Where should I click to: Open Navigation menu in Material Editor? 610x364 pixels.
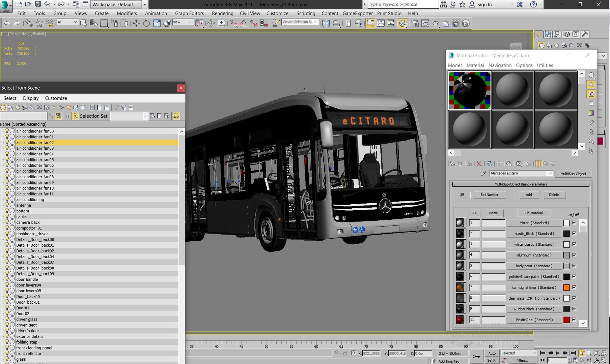point(500,65)
